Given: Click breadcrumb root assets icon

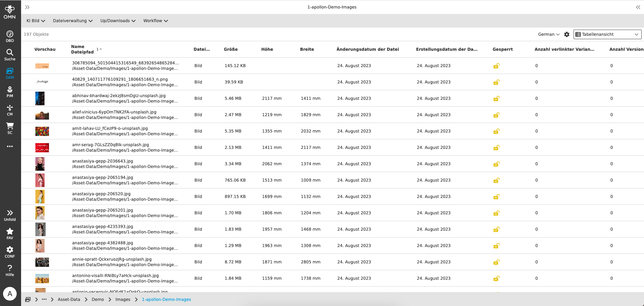Looking at the screenshot, I should [28, 300].
